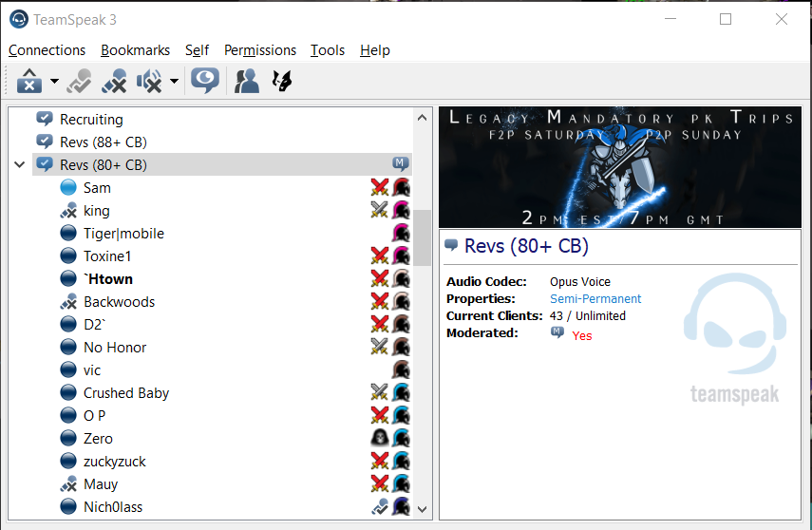The height and width of the screenshot is (530, 812).
Task: Click the grim reaper icon beside Zero
Action: [380, 438]
